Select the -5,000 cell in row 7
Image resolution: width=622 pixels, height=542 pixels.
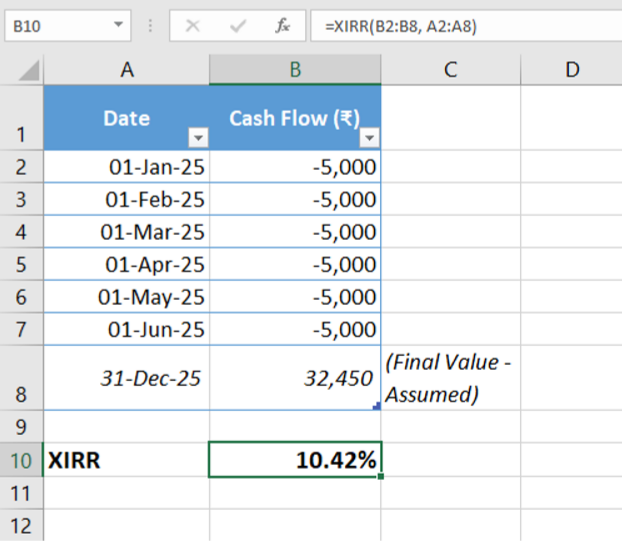click(295, 329)
